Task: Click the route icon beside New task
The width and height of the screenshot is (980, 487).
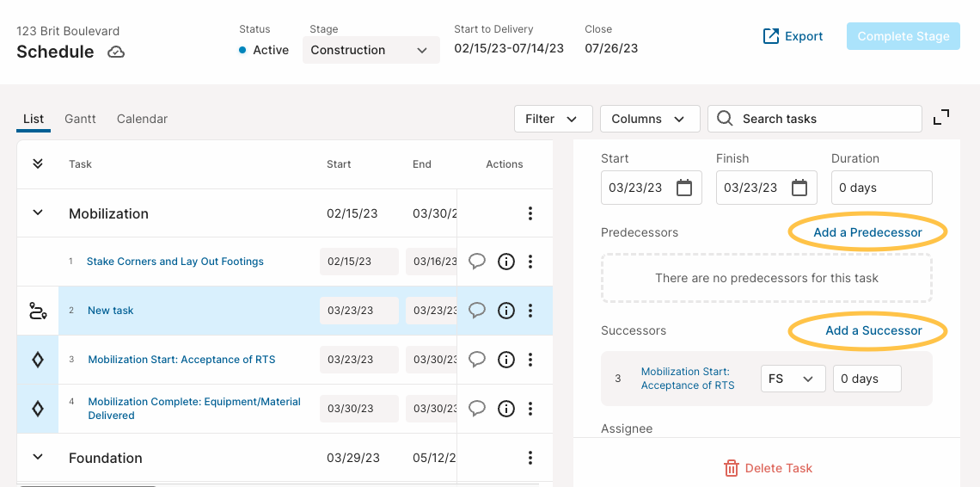Action: [38, 311]
